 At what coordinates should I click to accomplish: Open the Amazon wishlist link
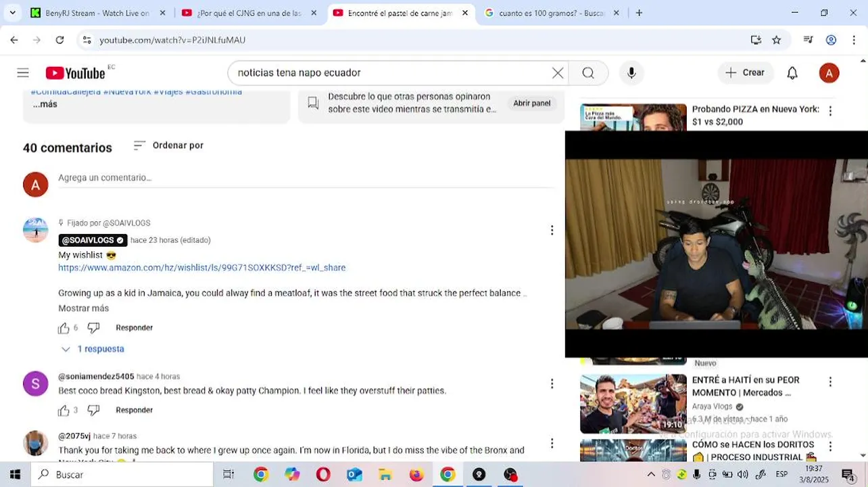pos(201,268)
